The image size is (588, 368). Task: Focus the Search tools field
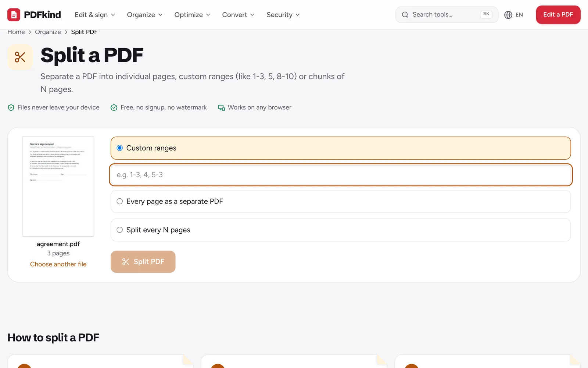[x=447, y=15]
